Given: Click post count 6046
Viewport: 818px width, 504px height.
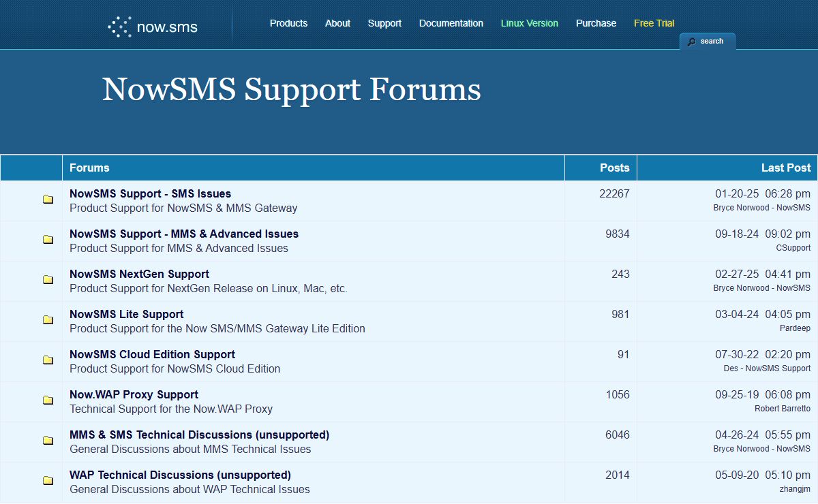Looking at the screenshot, I should [x=618, y=435].
